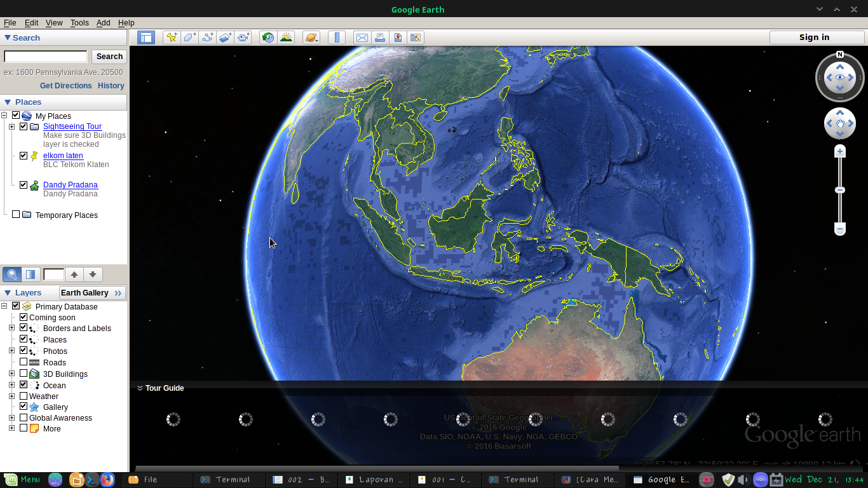868x488 pixels.
Task: Toggle the Sightseeing Tour checkbox
Action: click(24, 126)
